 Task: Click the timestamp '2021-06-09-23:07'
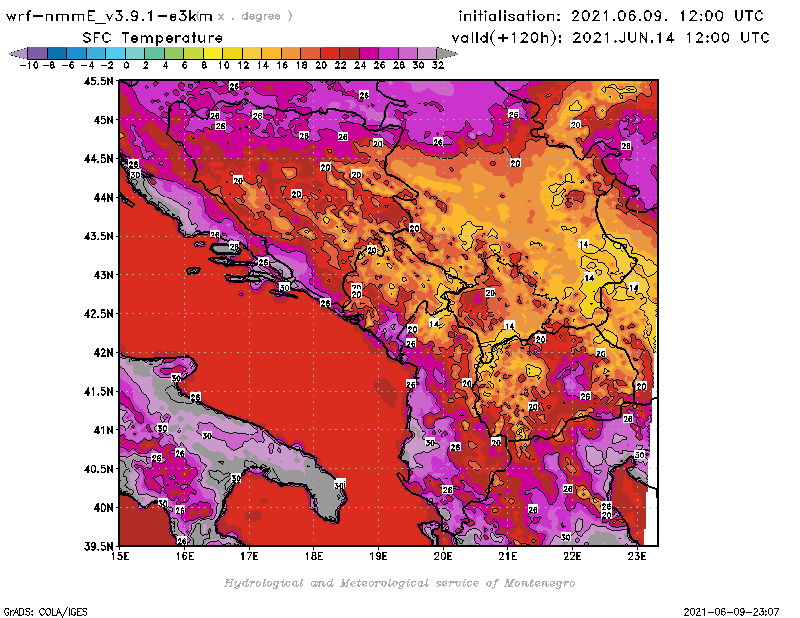pos(731,612)
